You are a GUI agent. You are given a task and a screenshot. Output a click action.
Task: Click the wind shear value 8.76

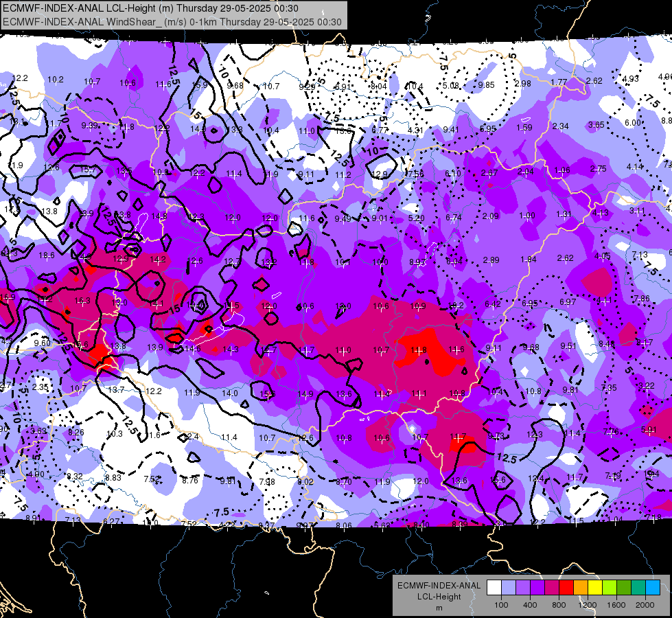click(x=190, y=480)
